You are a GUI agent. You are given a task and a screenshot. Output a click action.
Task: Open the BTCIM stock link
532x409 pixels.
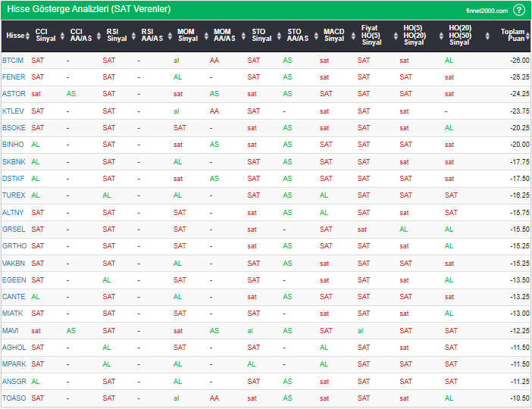(13, 60)
